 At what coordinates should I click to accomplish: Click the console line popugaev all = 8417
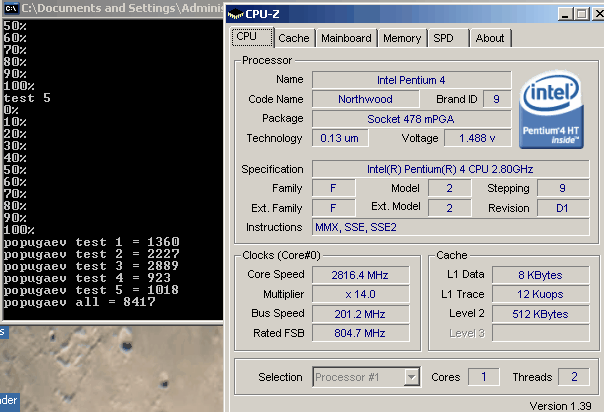coord(79,302)
